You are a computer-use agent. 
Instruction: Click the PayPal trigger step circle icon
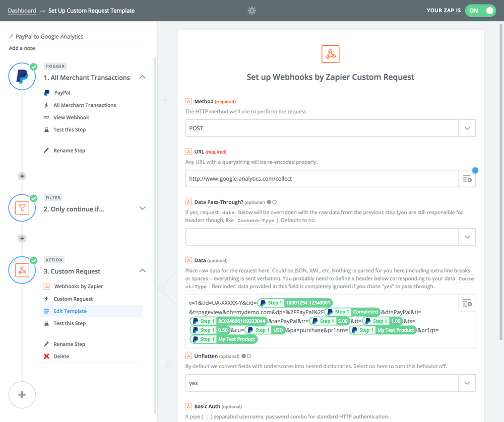click(22, 77)
